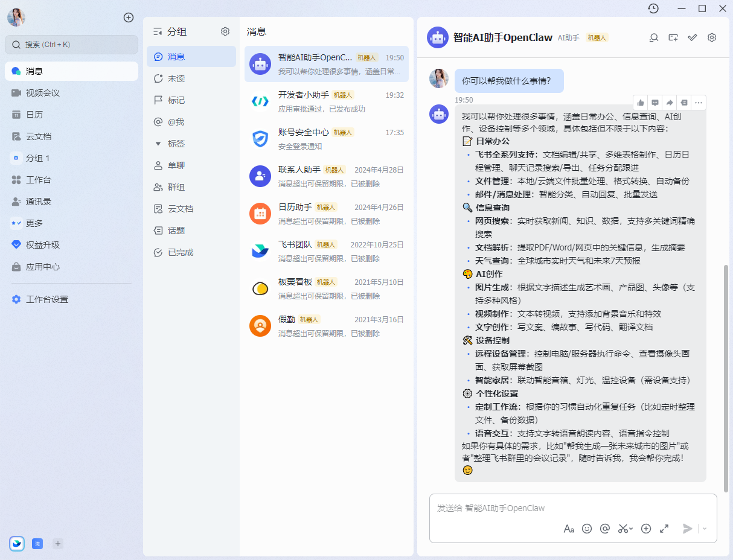
Task: Open the text formatting Aa icon
Action: coord(569,529)
